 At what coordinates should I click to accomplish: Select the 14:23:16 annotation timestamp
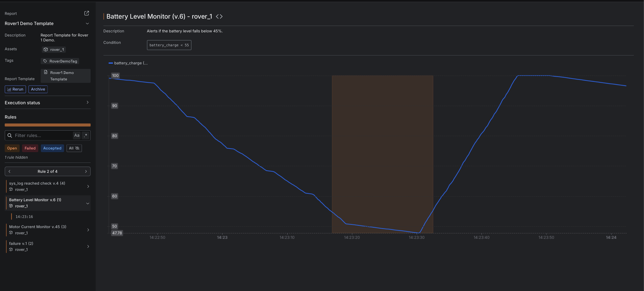coord(24,217)
